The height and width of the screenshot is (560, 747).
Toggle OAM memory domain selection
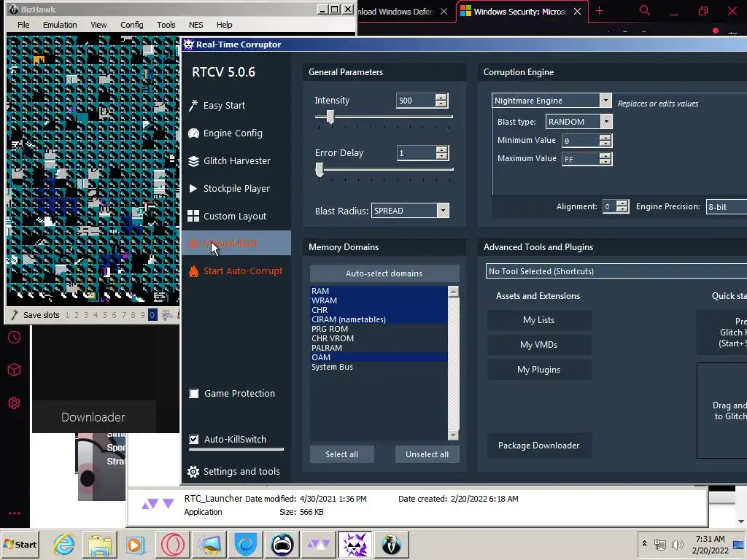pos(379,357)
